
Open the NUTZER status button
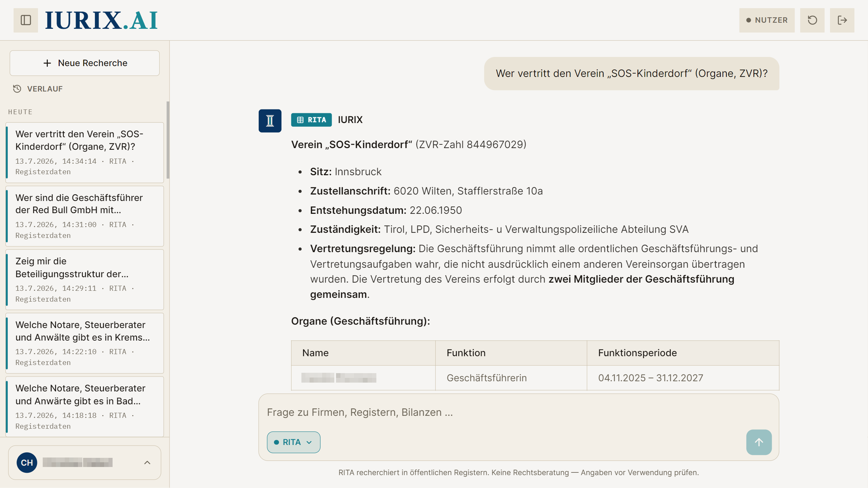767,20
